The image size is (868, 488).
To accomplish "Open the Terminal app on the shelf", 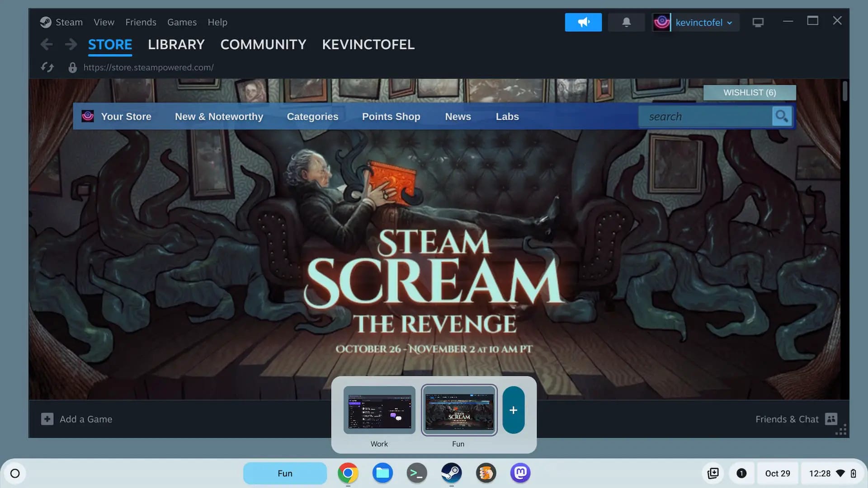I will (x=417, y=473).
